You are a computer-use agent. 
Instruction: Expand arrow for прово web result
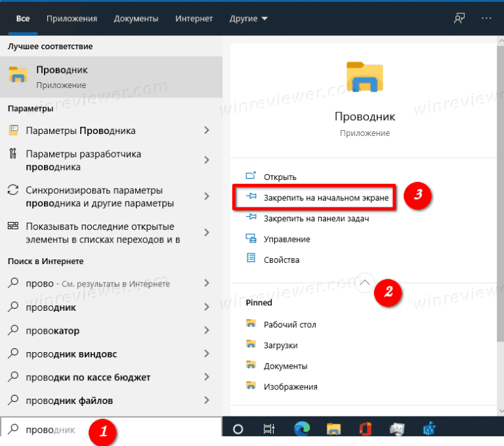207,283
